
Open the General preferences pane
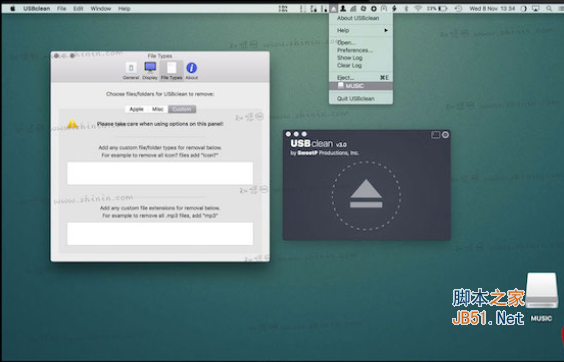131,71
